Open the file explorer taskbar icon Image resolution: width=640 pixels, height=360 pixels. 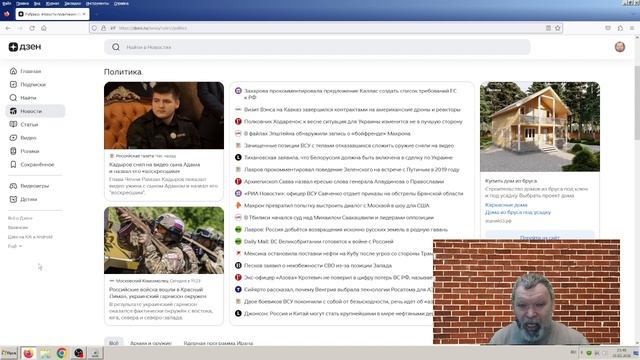tap(45, 353)
